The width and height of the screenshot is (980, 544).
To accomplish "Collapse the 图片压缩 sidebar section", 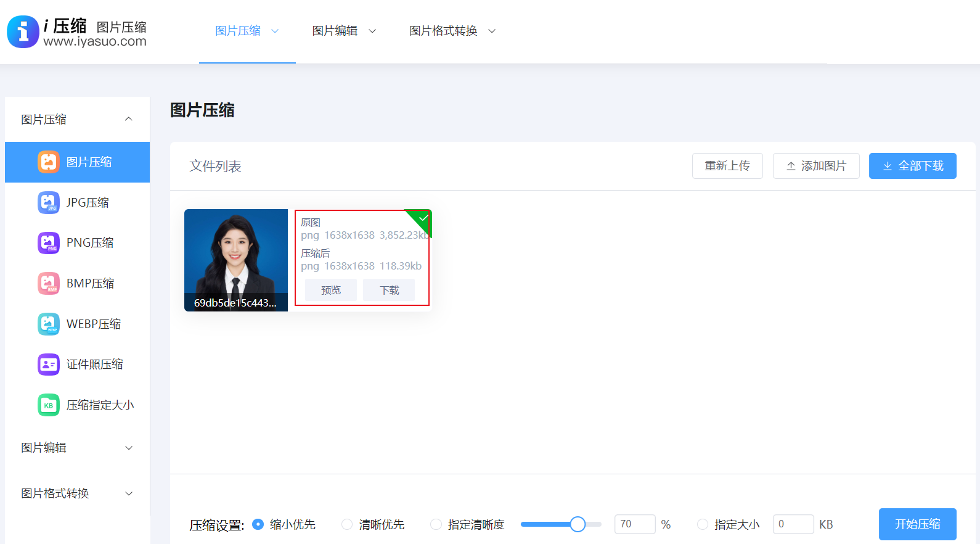I will 128,119.
